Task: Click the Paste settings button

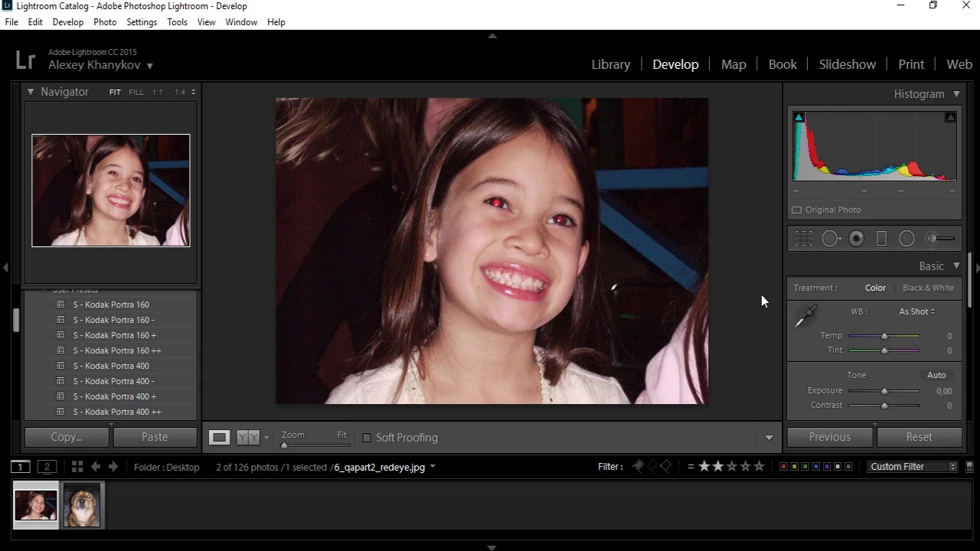Action: point(155,437)
